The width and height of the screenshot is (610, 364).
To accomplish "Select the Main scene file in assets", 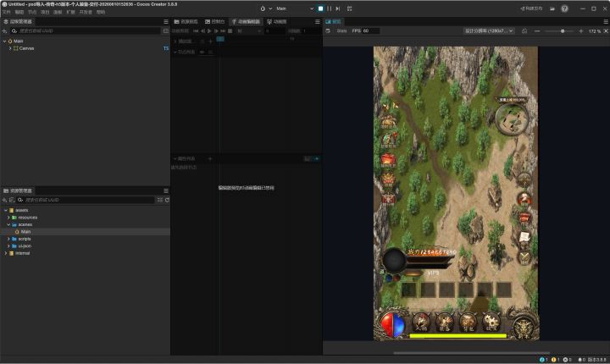I will 85,231.
